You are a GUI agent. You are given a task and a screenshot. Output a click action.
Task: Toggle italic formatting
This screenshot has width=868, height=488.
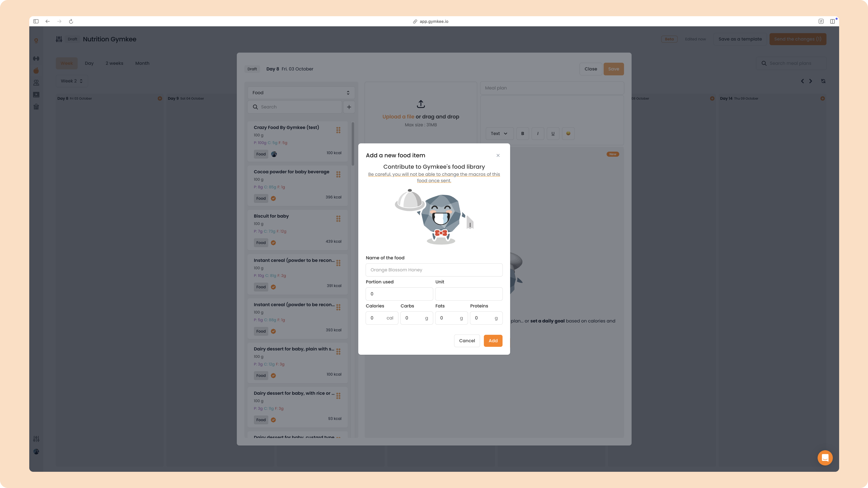pyautogui.click(x=537, y=133)
